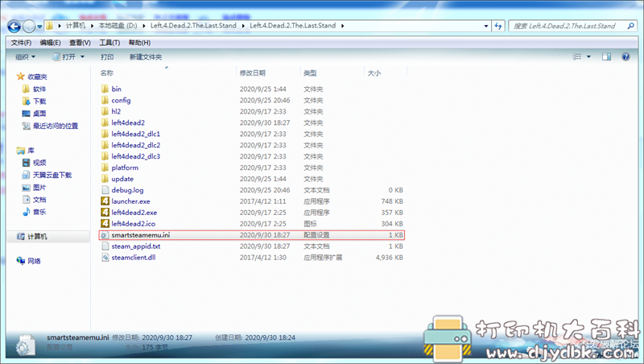Open the 编辑(E) menu
Image resolution: width=644 pixels, height=364 pixels.
[50, 43]
